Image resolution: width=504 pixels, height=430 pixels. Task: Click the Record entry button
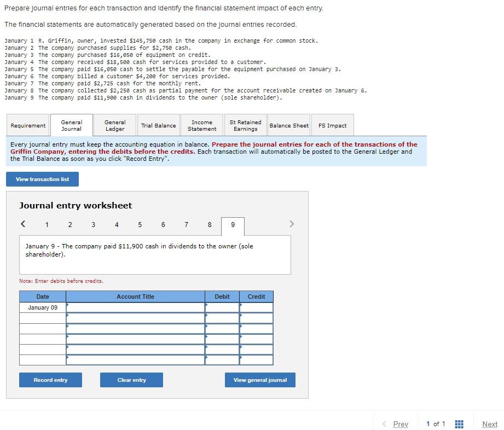click(50, 380)
